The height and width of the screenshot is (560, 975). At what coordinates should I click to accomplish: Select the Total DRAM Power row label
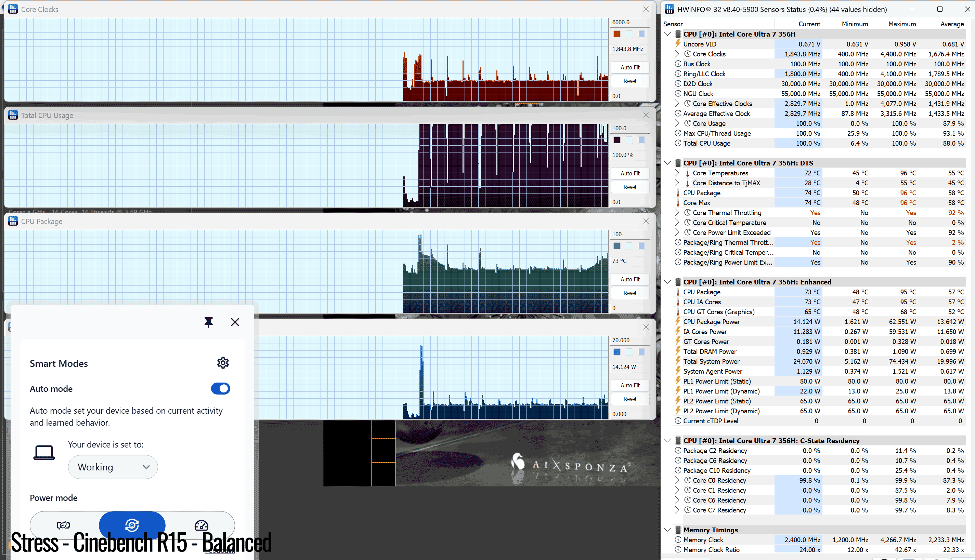pyautogui.click(x=710, y=351)
